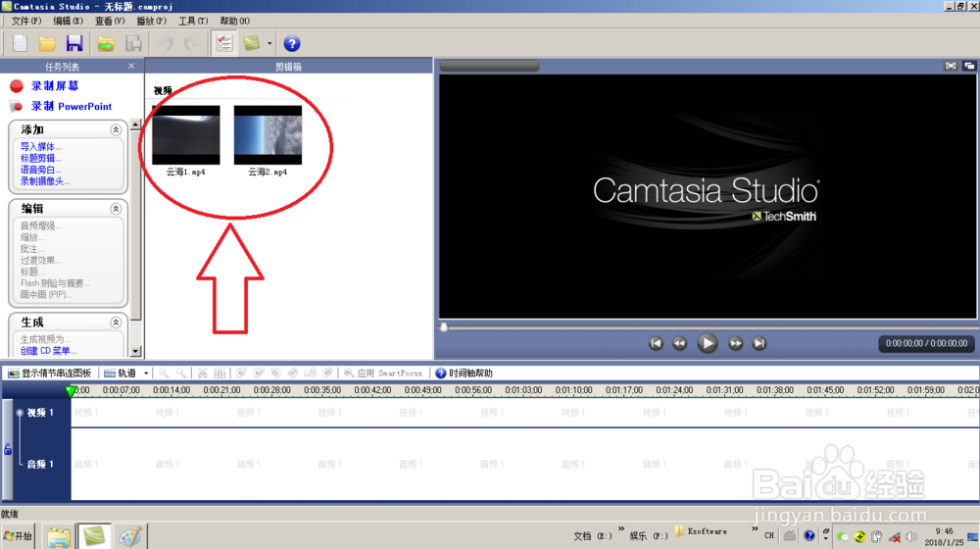
Task: Jump to beginning of preview
Action: (656, 343)
